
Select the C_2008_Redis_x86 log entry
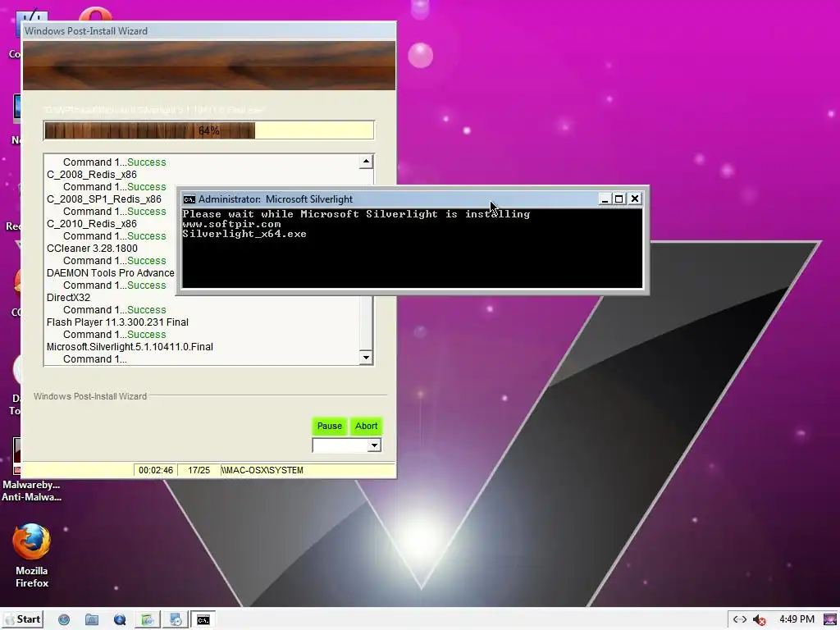tap(92, 175)
